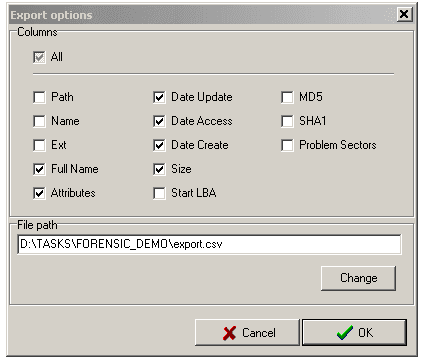
Task: Click the export file path field
Action: pyautogui.click(x=209, y=244)
